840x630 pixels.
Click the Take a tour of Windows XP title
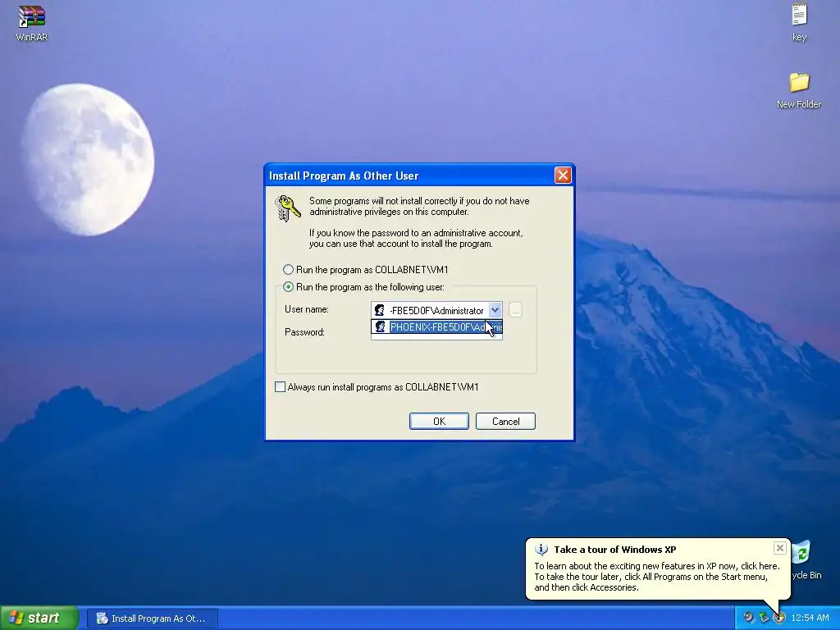click(x=615, y=549)
